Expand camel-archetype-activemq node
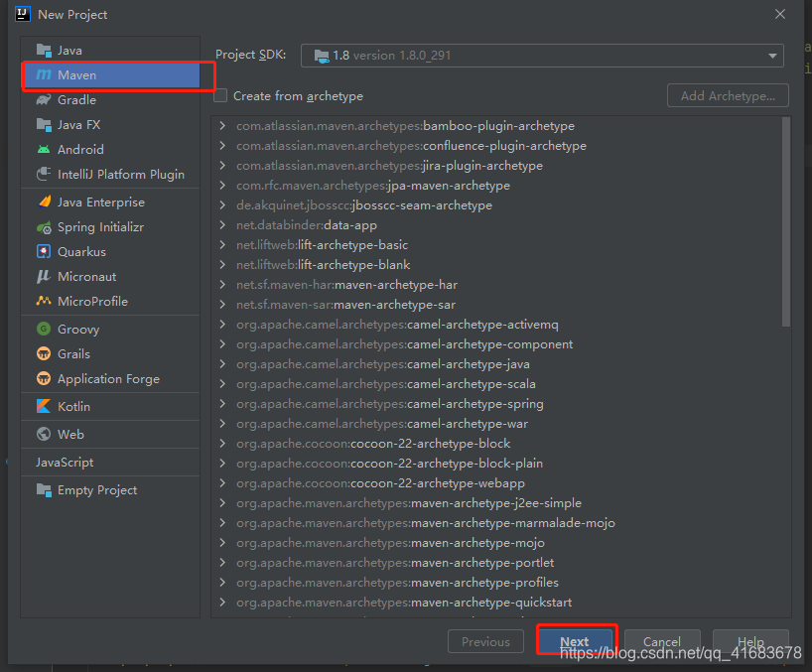 [222, 325]
